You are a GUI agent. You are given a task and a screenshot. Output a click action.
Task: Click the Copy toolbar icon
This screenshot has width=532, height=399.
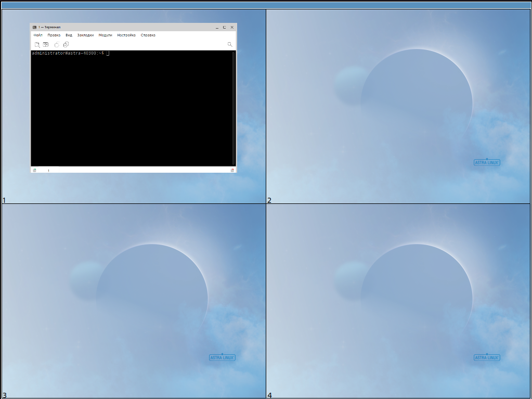coord(57,45)
